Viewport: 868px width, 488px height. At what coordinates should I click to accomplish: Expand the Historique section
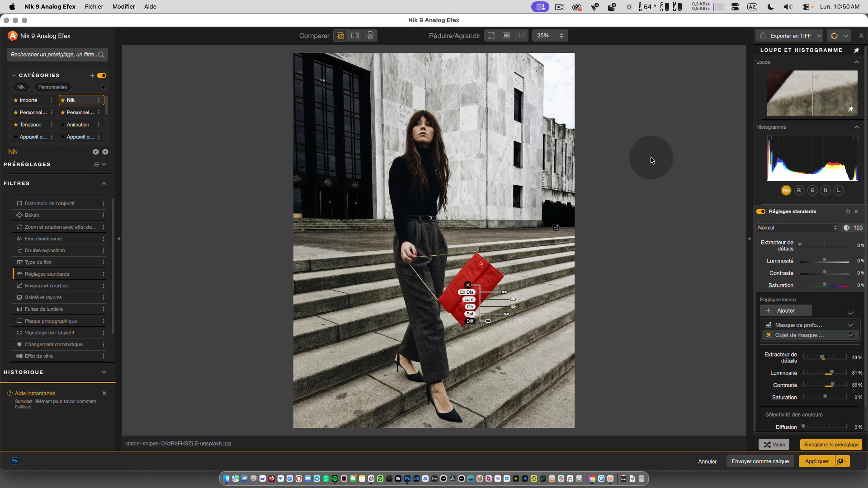104,372
